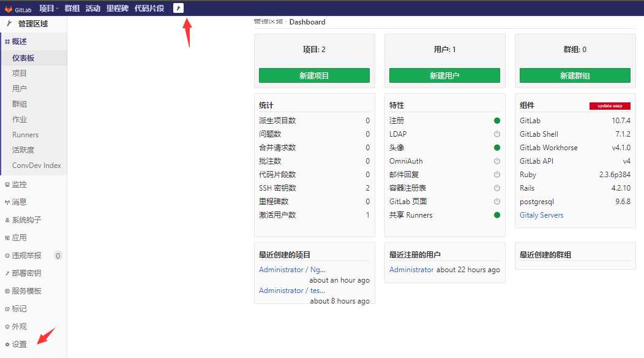Click power icon next to 邮件回复
Screen dimensions: 644x358
(497, 175)
